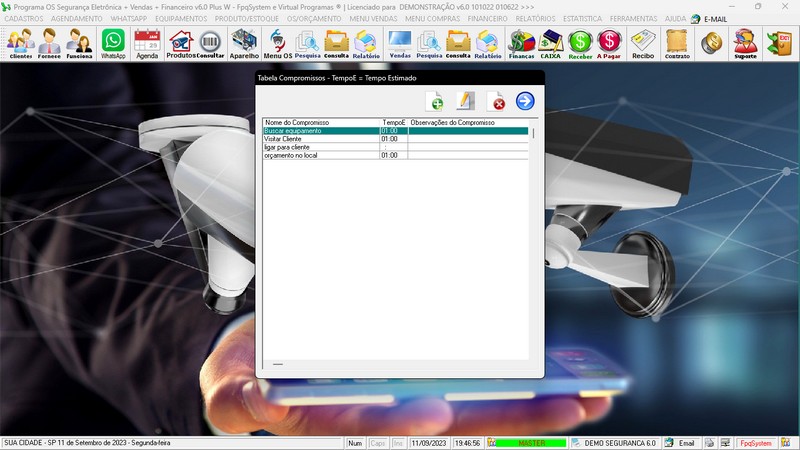
Task: Click the E-MAIL link in menu bar
Action: 715,19
